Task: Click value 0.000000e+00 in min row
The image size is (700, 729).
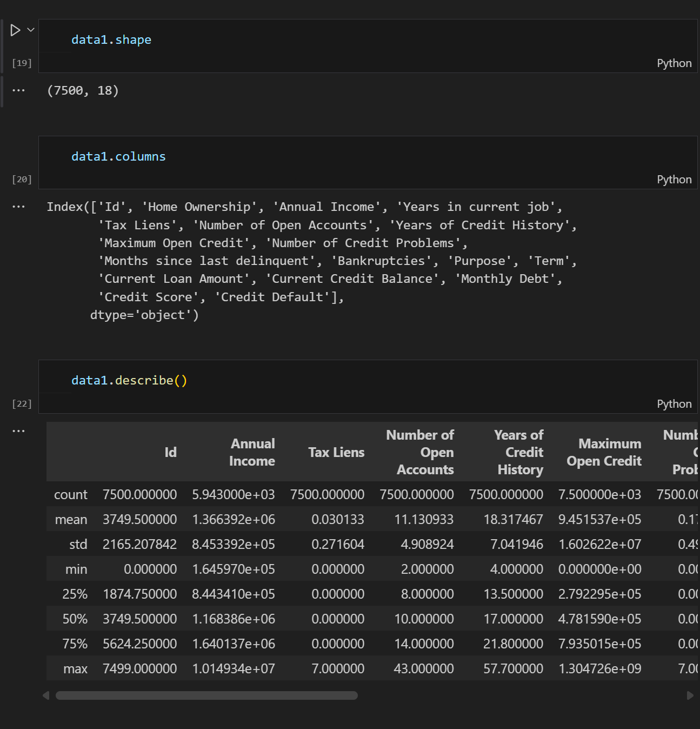Action: (x=599, y=569)
